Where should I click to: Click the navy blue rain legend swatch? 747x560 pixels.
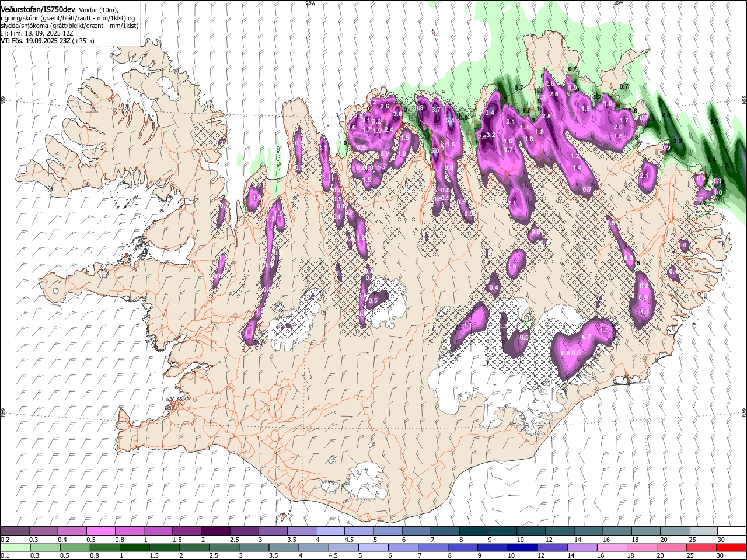click(x=522, y=547)
